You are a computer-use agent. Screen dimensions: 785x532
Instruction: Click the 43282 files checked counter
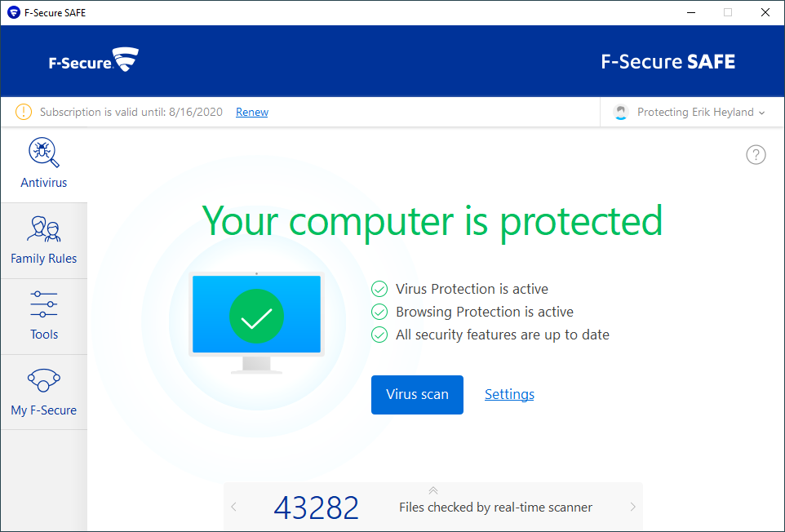(317, 508)
